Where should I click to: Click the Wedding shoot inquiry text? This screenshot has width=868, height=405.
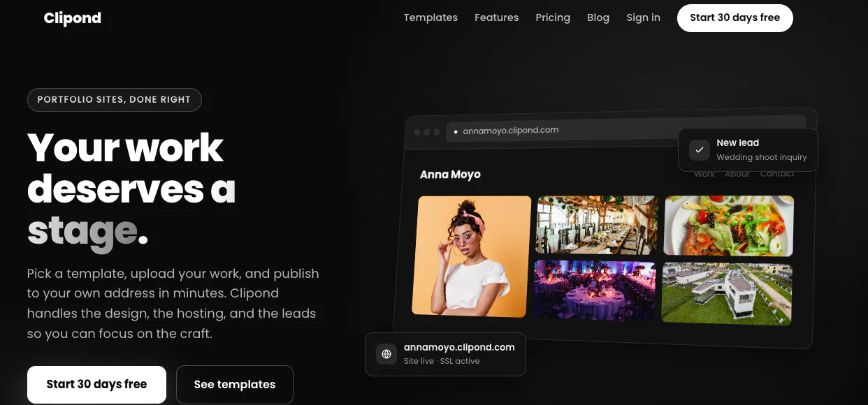762,158
